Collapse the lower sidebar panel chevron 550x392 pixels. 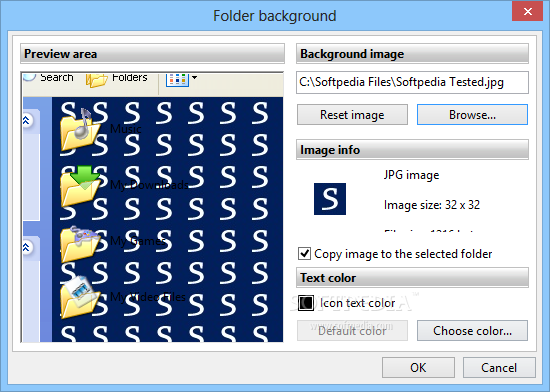pyautogui.click(x=26, y=247)
